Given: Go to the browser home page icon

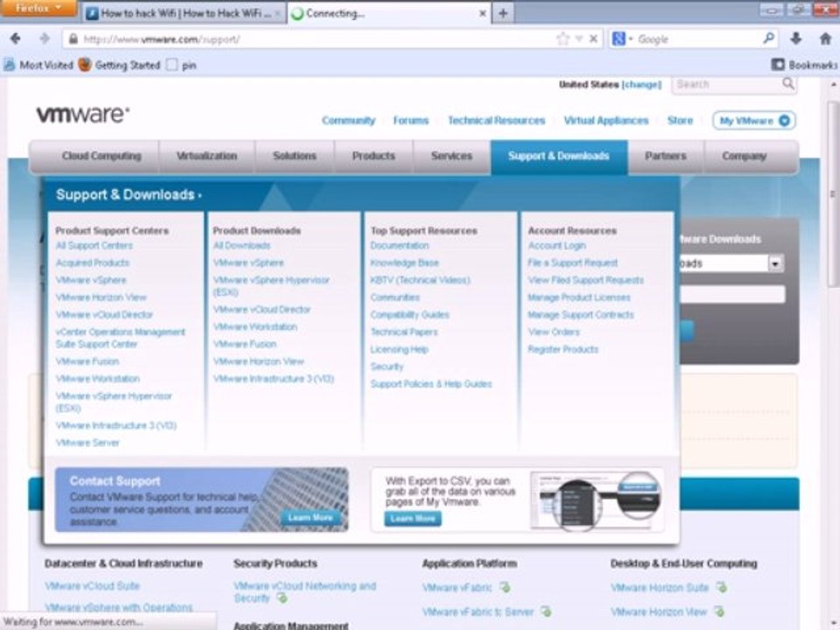Looking at the screenshot, I should pos(825,38).
